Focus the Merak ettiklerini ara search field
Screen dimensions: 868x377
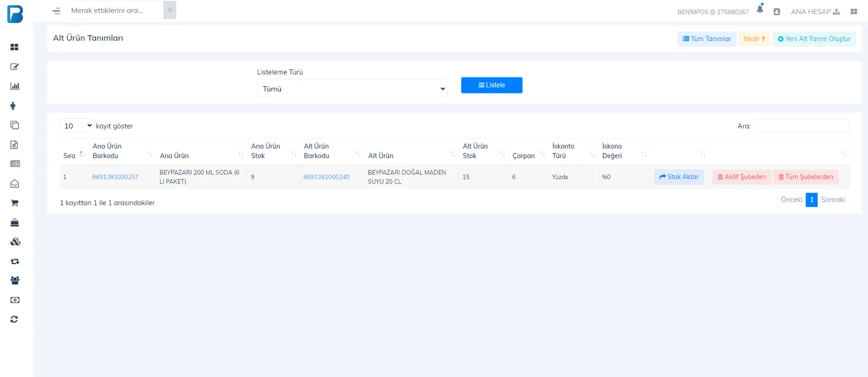pos(116,10)
